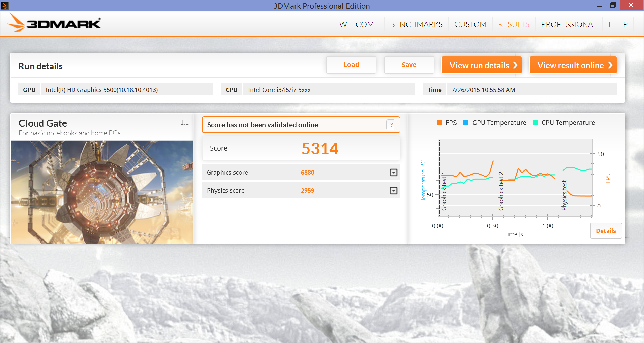
Task: Click the FPS orange legend swatch
Action: tap(439, 123)
